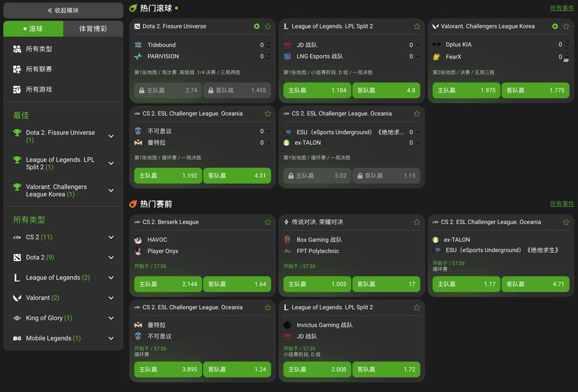Open 所有联赛 menu item

click(63, 69)
